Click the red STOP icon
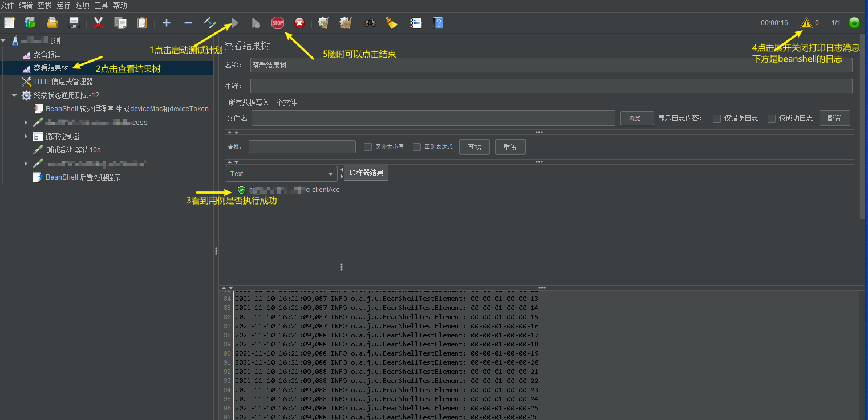Viewport: 868px width, 420px height. (278, 23)
